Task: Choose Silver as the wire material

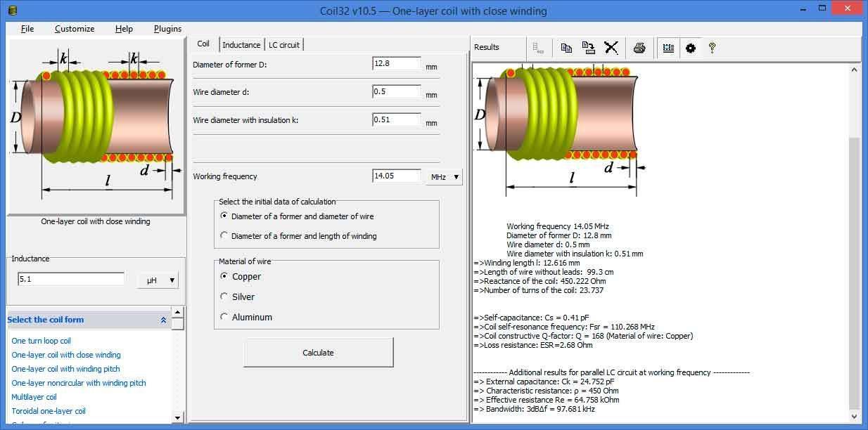Action: coord(238,297)
